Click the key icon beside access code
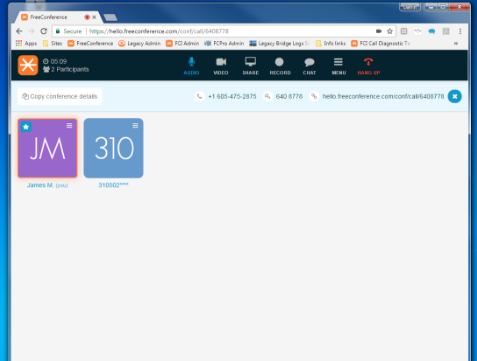Image resolution: width=477 pixels, height=361 pixels. coord(267,96)
